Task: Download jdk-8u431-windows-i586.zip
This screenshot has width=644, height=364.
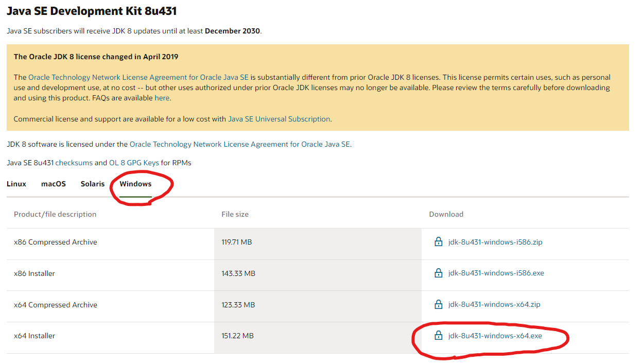Action: 495,242
